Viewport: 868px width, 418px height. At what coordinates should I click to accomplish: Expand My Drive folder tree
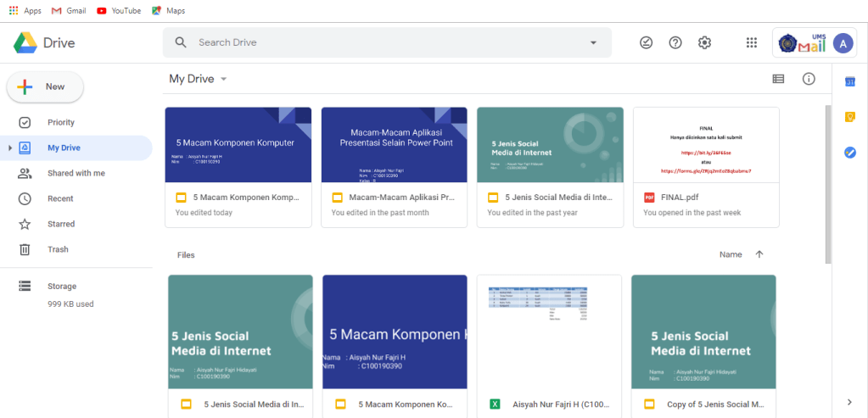(x=10, y=148)
